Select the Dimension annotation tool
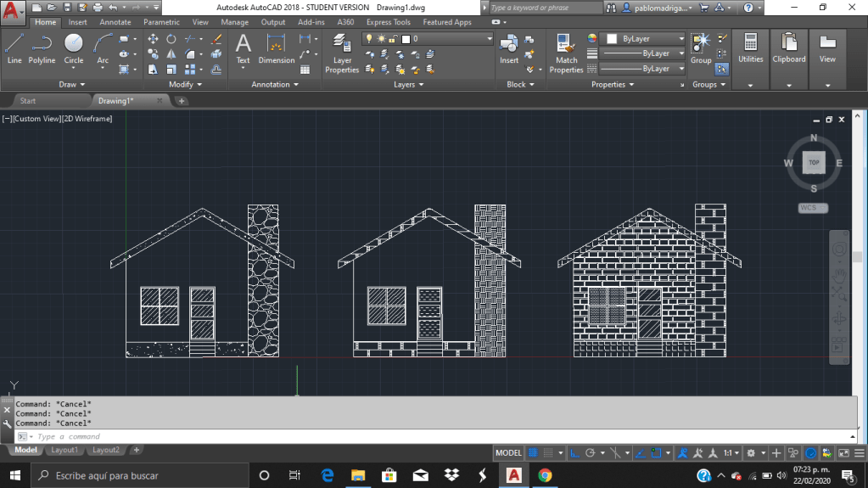The width and height of the screenshot is (868, 488). pyautogui.click(x=276, y=48)
